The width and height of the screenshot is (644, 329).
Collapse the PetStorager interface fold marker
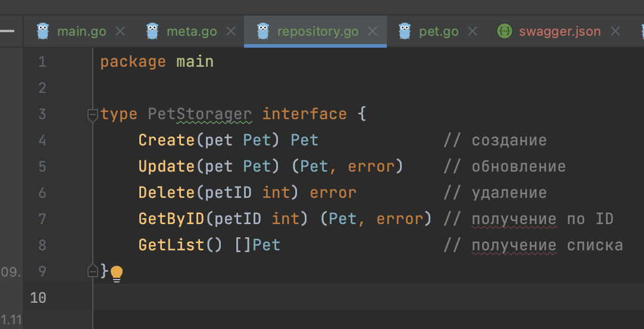[x=92, y=114]
